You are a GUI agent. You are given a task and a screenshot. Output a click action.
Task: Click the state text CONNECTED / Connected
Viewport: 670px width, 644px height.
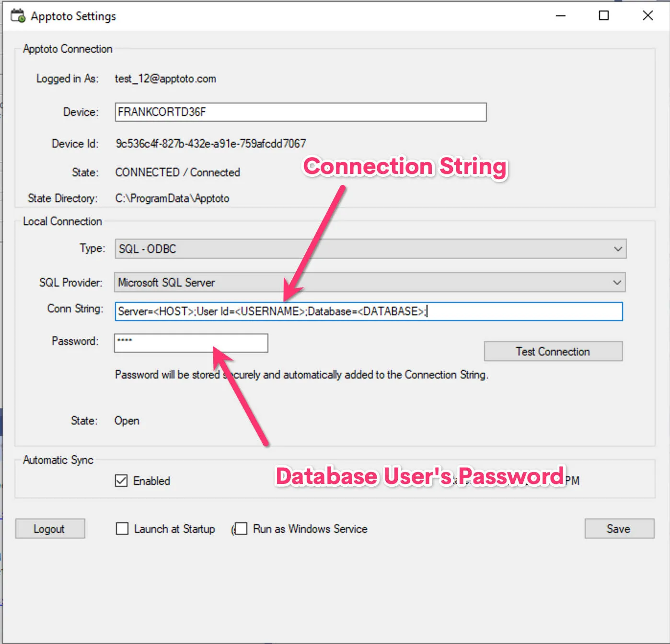point(177,172)
